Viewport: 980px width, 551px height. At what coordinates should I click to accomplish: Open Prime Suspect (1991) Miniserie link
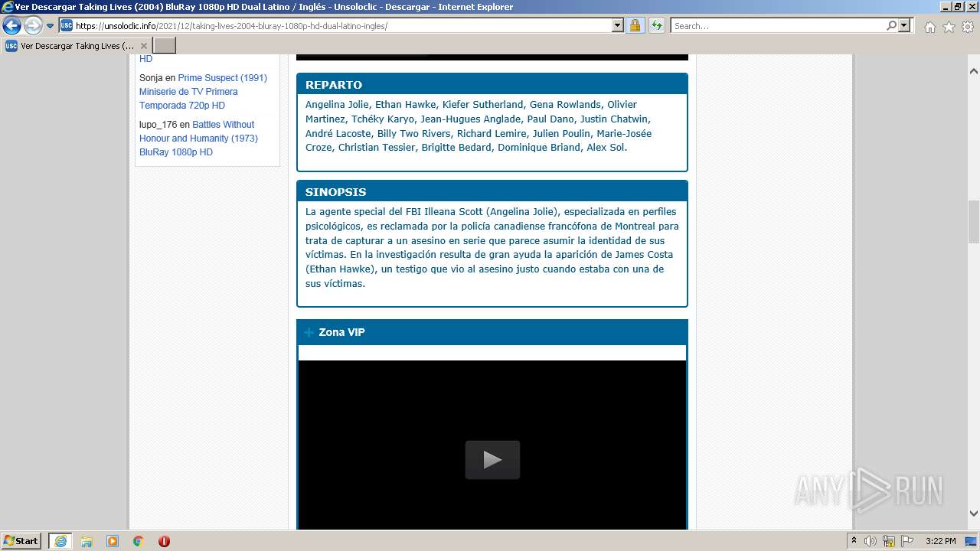(203, 92)
